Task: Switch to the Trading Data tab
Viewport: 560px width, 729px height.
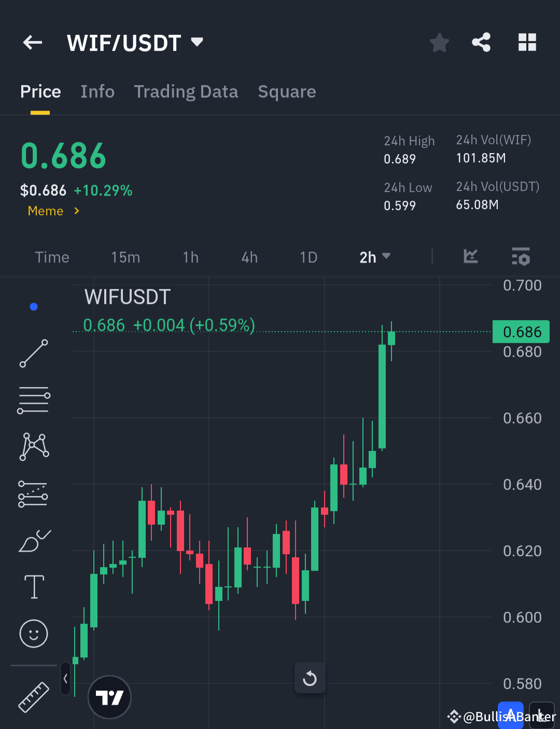Action: click(x=186, y=91)
